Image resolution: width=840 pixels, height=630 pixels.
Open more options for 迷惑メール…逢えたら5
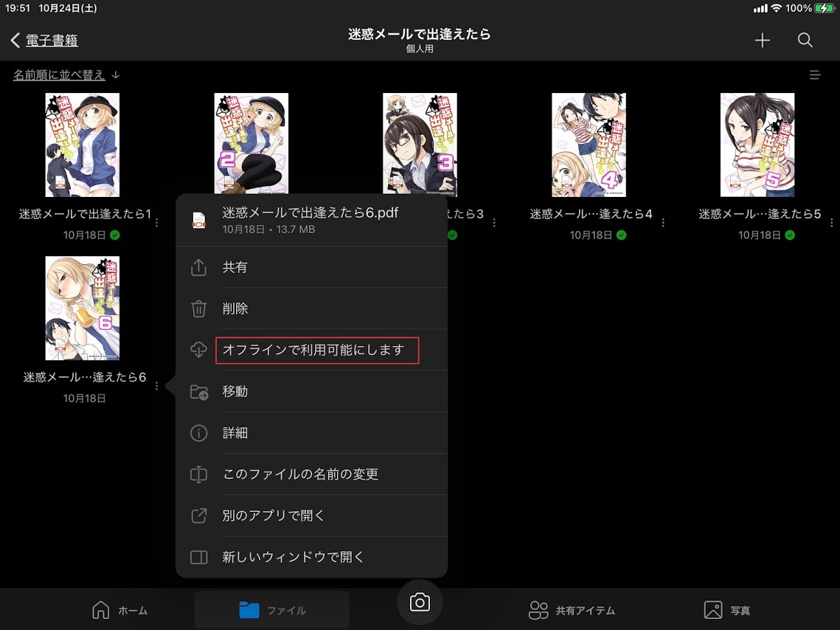tap(831, 222)
